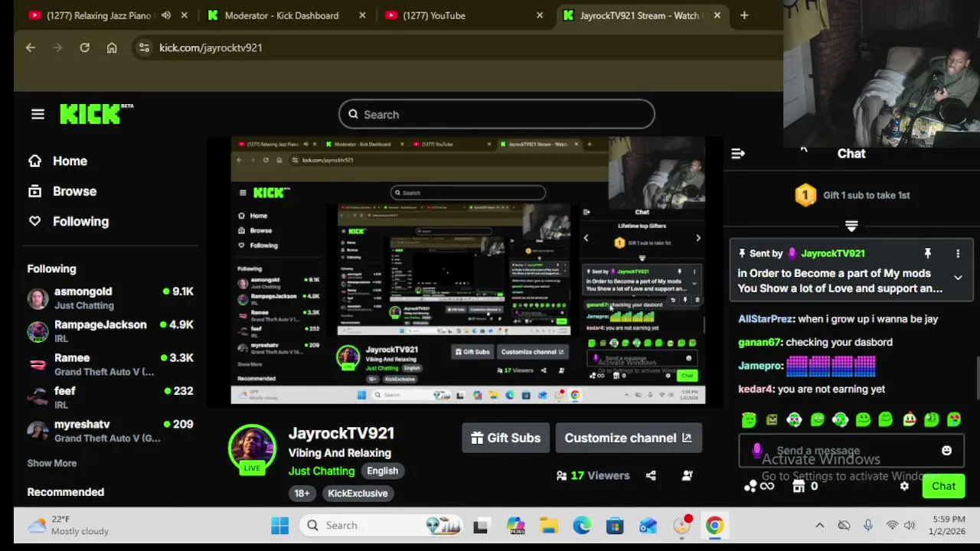Open feef's followed channel
This screenshot has width=980, height=551.
pyautogui.click(x=110, y=397)
